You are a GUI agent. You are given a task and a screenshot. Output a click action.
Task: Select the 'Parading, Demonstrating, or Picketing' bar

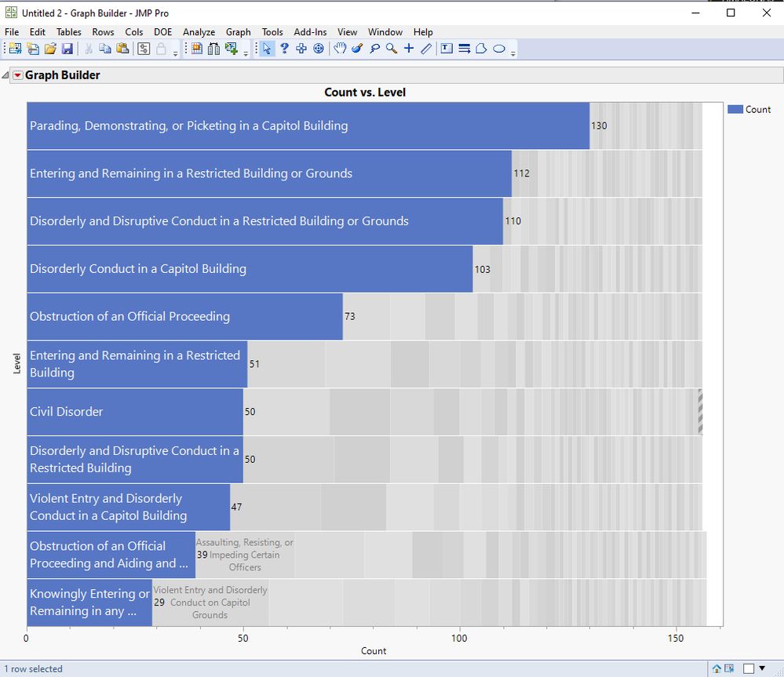(308, 126)
